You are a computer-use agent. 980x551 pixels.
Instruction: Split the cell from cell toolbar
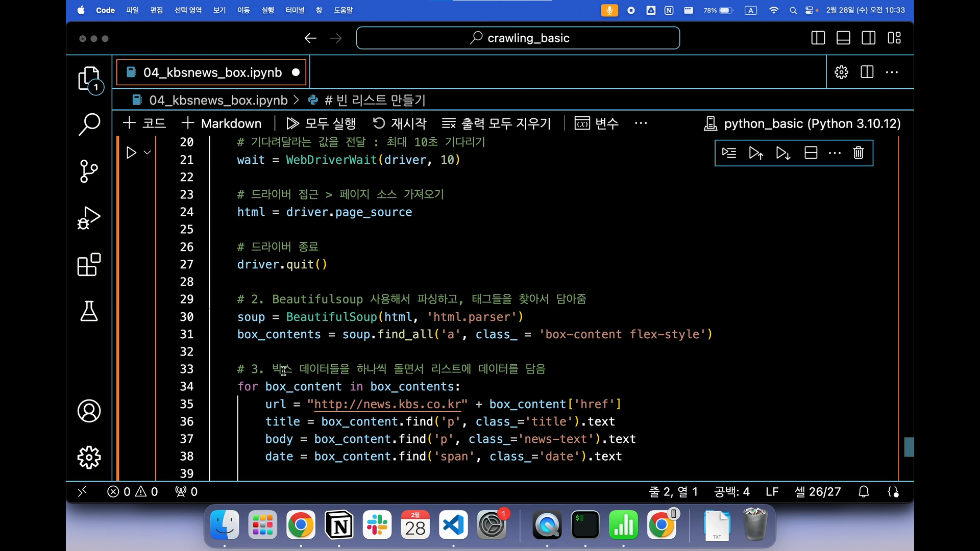(x=811, y=153)
